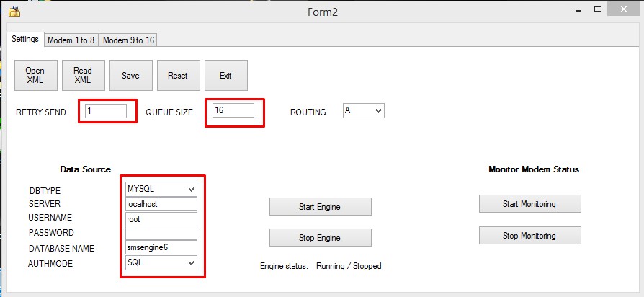644x297 pixels.
Task: Click the AUTHMODE label
Action: (50, 264)
